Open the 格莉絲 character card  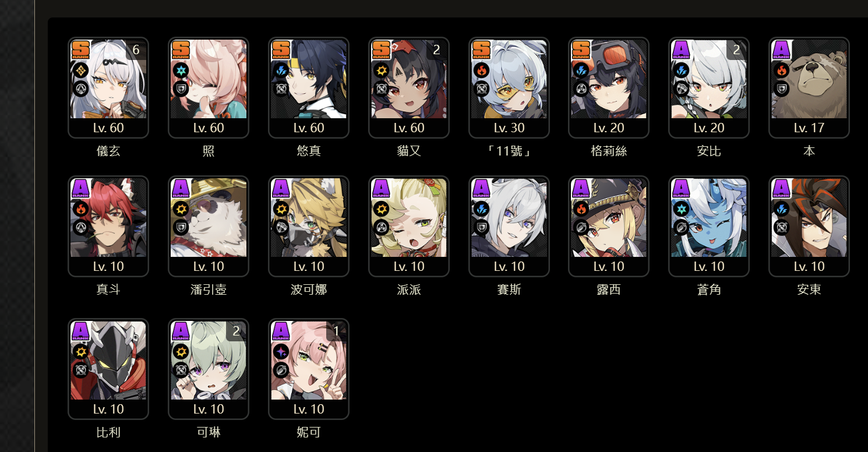click(609, 87)
